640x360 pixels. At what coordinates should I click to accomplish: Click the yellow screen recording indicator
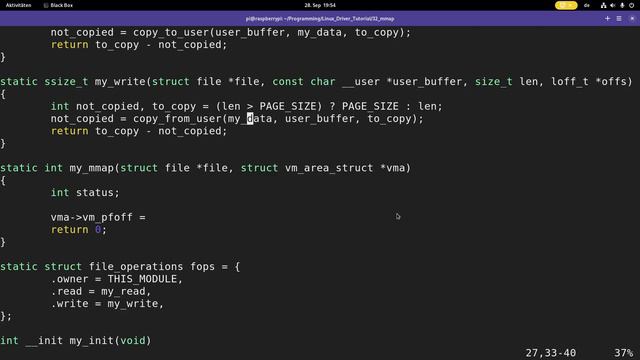pos(566,5)
